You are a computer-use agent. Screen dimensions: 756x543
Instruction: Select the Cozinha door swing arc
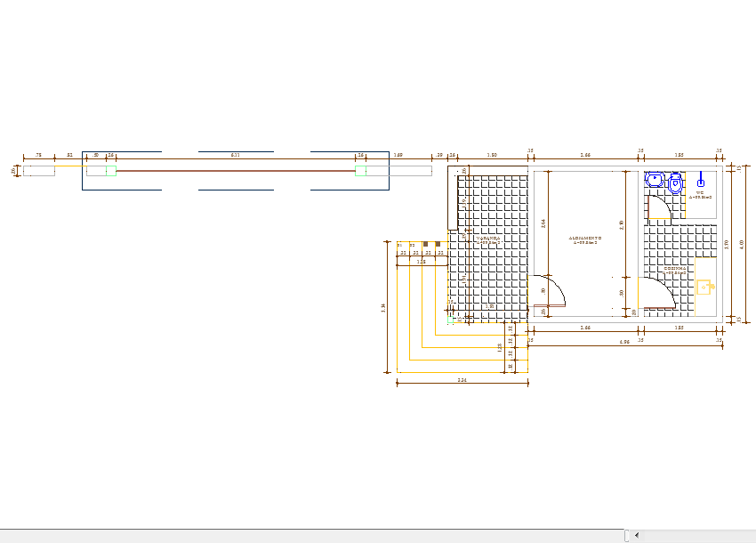pos(668,288)
